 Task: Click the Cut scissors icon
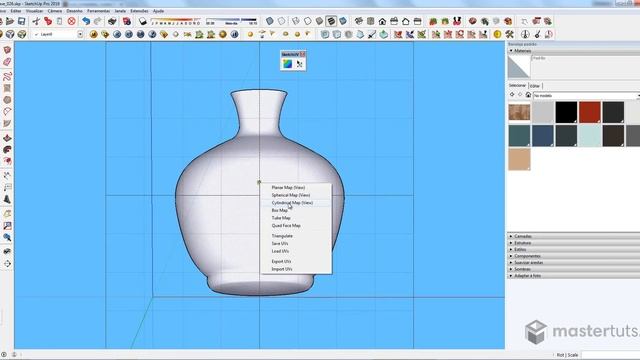36,21
